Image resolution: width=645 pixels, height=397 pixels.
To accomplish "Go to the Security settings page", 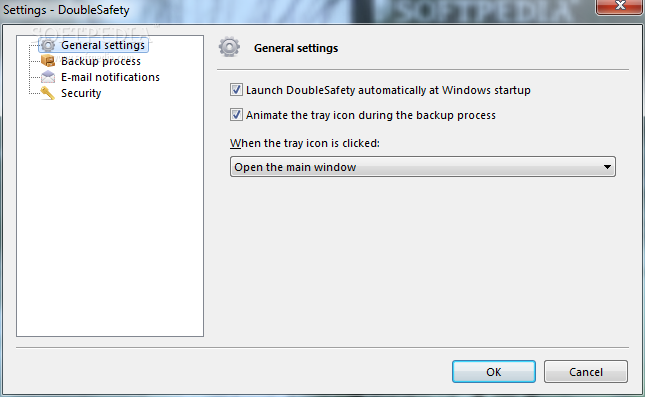I will pyautogui.click(x=81, y=93).
